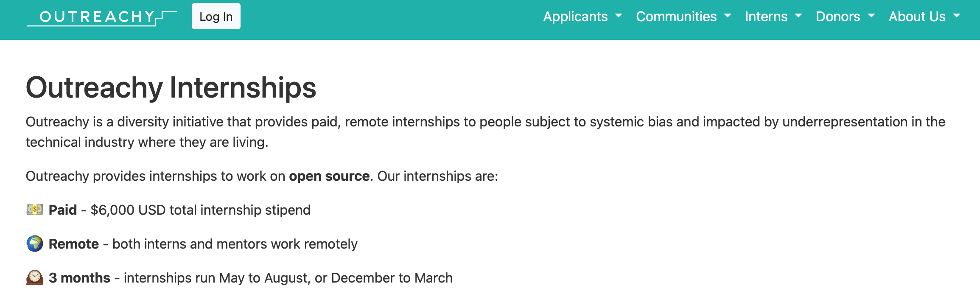The width and height of the screenshot is (980, 308).
Task: Click the Outreachy Internships heading
Action: pyautogui.click(x=171, y=88)
